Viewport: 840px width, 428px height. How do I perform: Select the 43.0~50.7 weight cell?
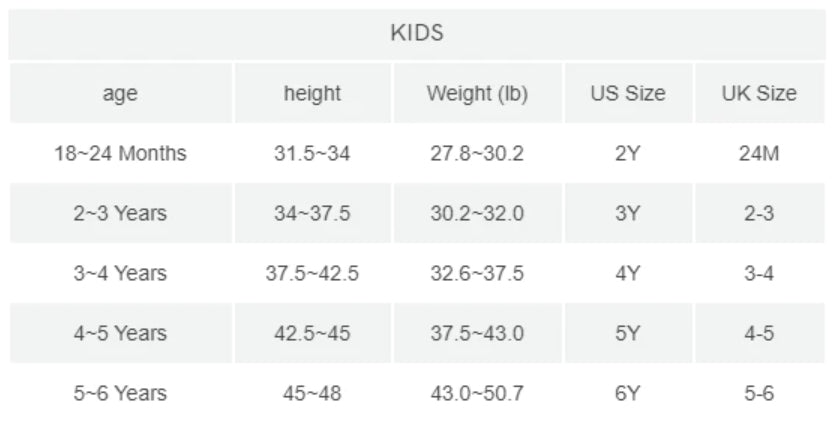(477, 393)
